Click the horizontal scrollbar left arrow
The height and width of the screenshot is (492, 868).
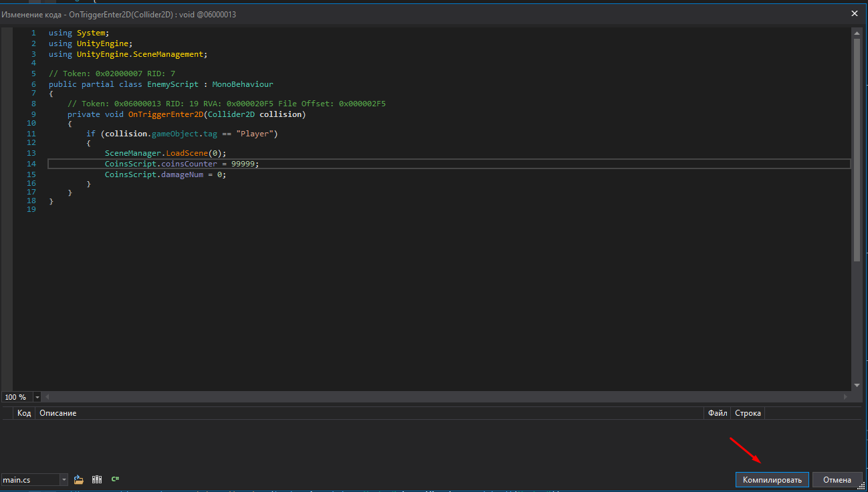pyautogui.click(x=47, y=397)
